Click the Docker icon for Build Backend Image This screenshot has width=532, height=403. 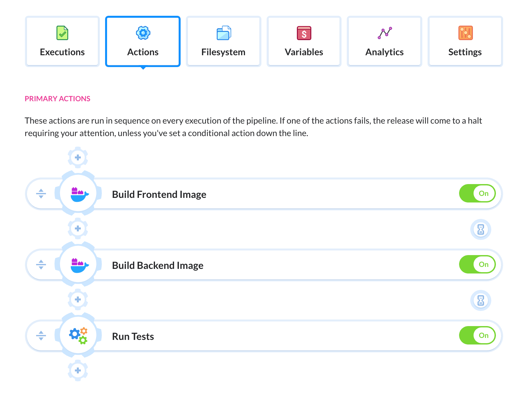click(79, 265)
